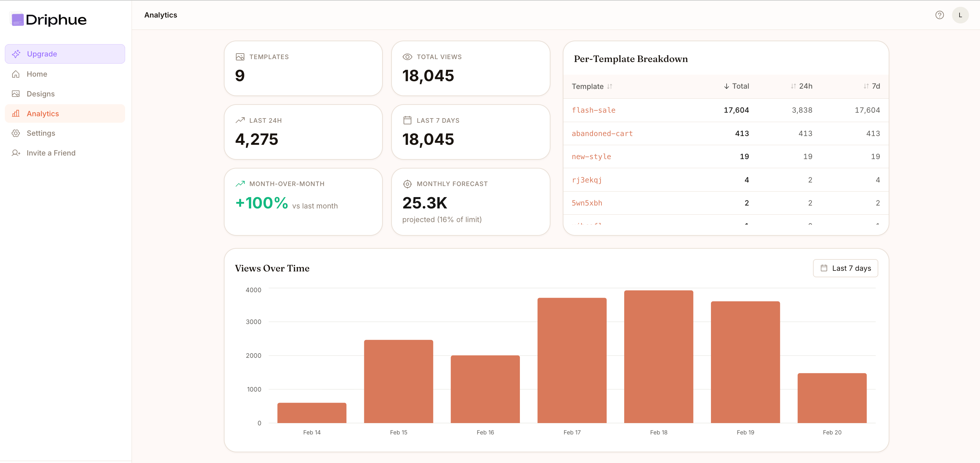980x463 pixels.
Task: Click the Templates card image icon
Action: click(x=240, y=57)
